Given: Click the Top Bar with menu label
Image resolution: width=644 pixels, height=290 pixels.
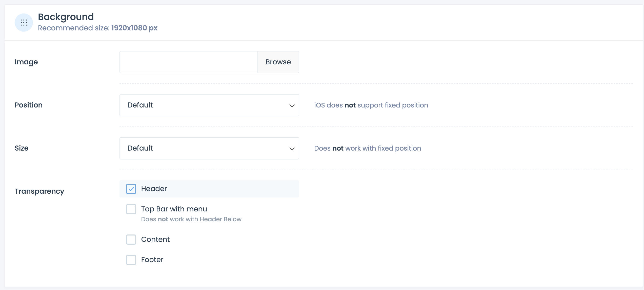Looking at the screenshot, I should click(174, 209).
